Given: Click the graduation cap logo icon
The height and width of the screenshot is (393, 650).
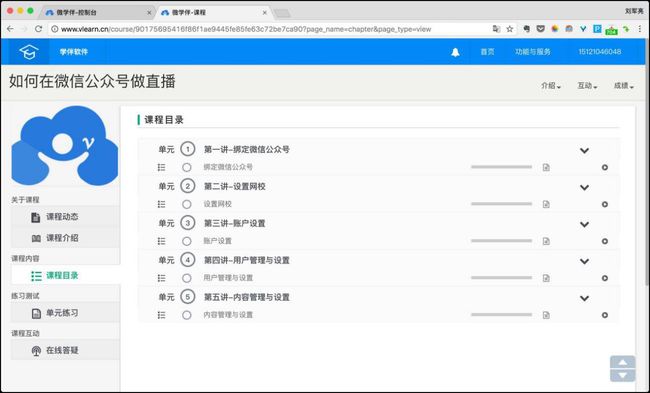Looking at the screenshot, I should click(x=29, y=52).
